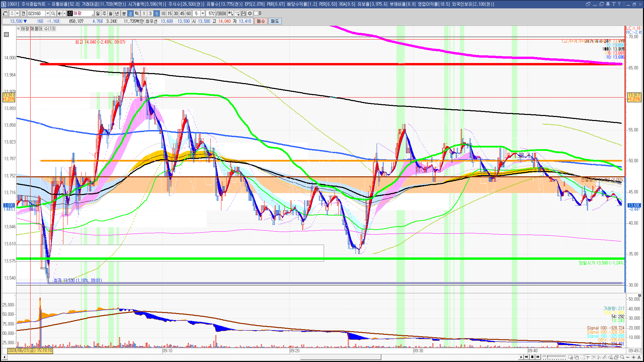Zoom in with the plus icon
Viewport: 644px width, 362px height.
[634, 357]
